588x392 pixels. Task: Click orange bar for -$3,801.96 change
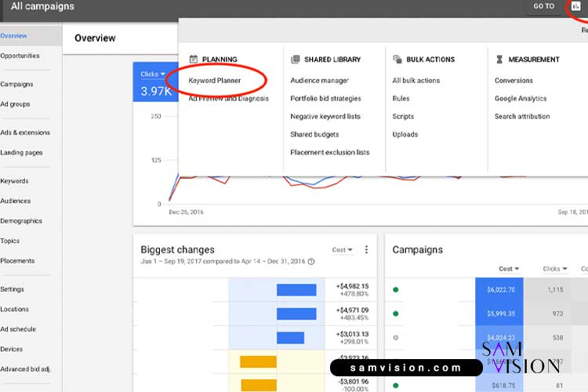pos(259,385)
